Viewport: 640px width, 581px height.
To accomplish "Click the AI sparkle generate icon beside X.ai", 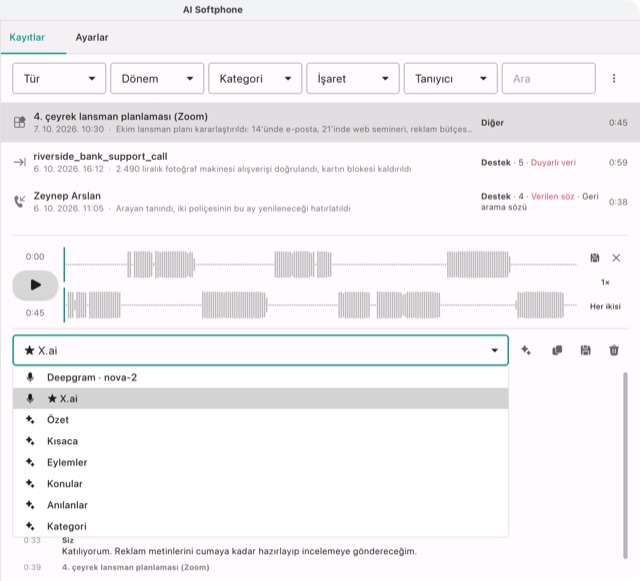I will (526, 350).
